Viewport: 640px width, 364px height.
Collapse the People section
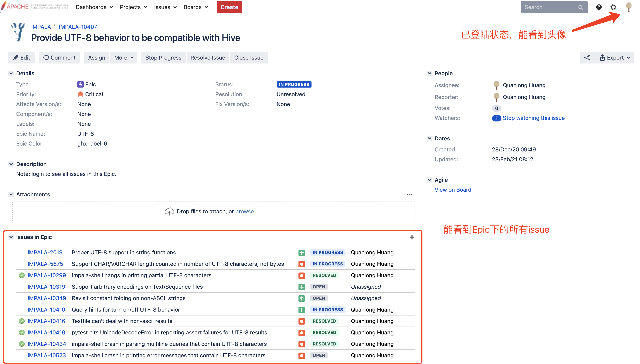click(x=430, y=73)
